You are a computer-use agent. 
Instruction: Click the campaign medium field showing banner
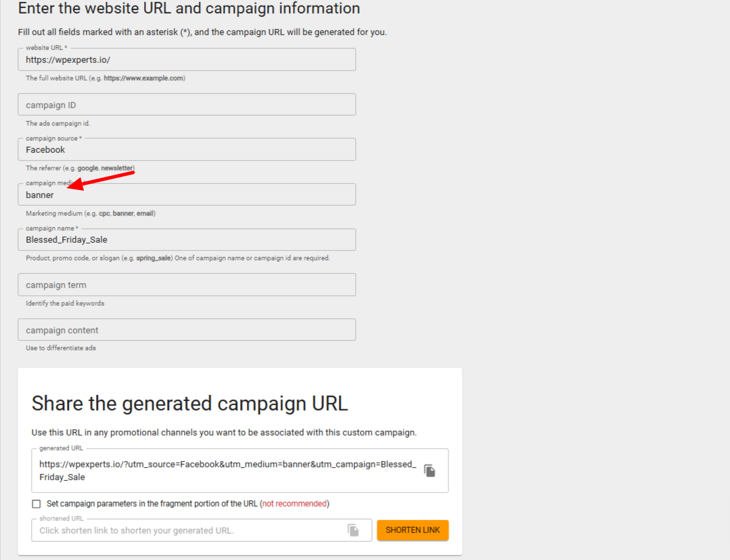click(x=186, y=195)
